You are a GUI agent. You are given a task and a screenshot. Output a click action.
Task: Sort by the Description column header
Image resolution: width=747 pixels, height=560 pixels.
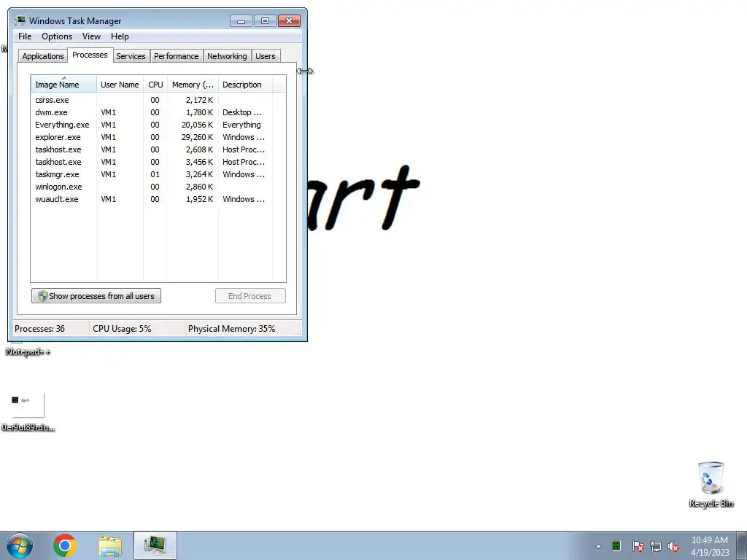pyautogui.click(x=245, y=85)
